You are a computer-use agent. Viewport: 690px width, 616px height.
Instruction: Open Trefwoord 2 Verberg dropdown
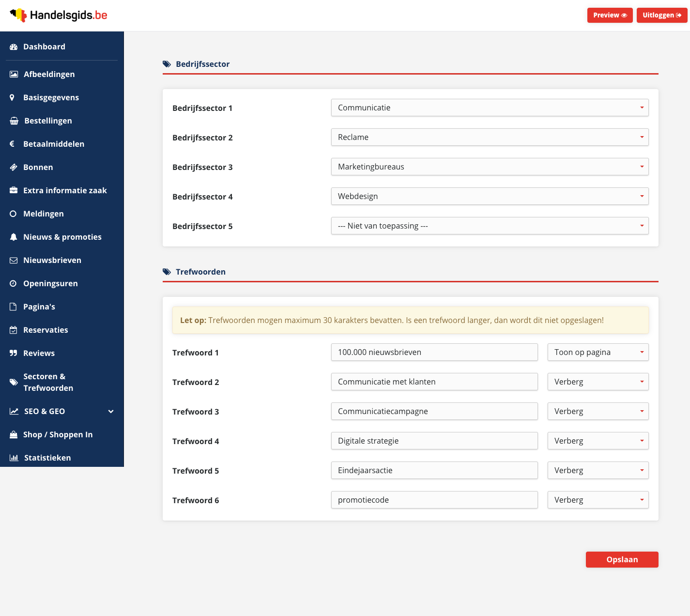coord(598,382)
